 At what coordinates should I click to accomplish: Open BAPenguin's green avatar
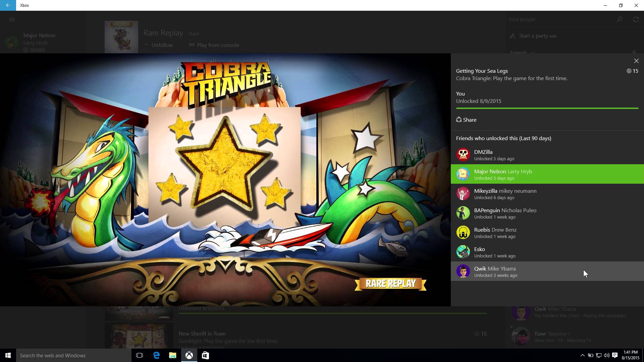point(463,213)
